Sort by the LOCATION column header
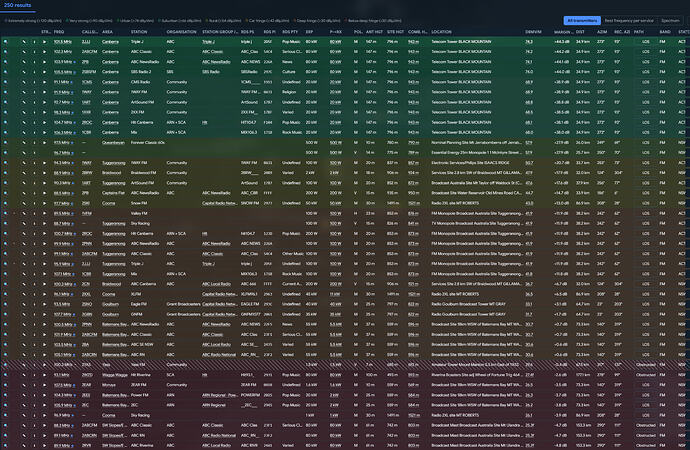 coord(441,32)
